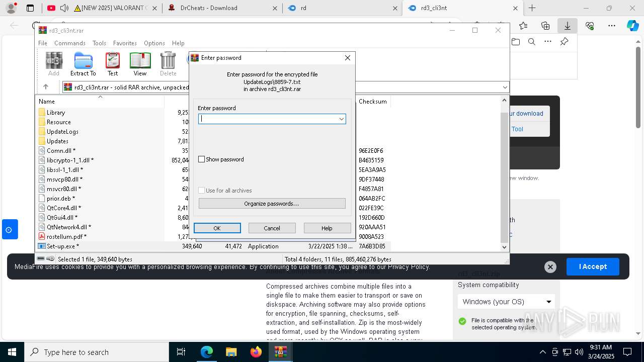Click the Test archive toolbar icon
Viewport: 644px width, 362px height.
pos(113,64)
